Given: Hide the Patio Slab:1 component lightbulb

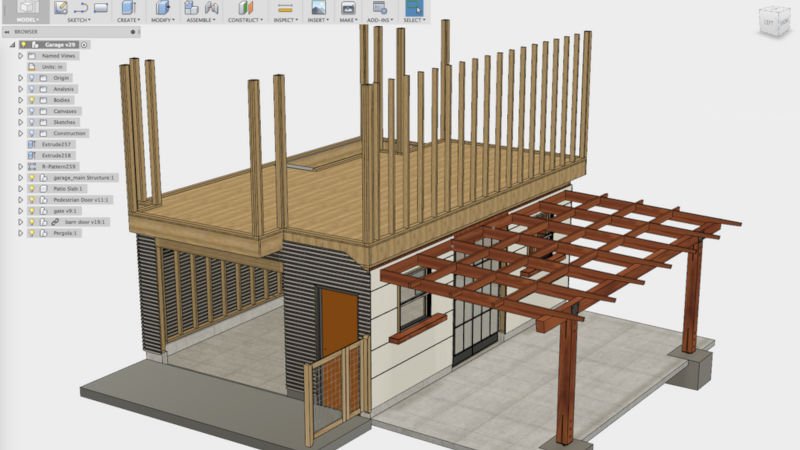Looking at the screenshot, I should point(31,188).
